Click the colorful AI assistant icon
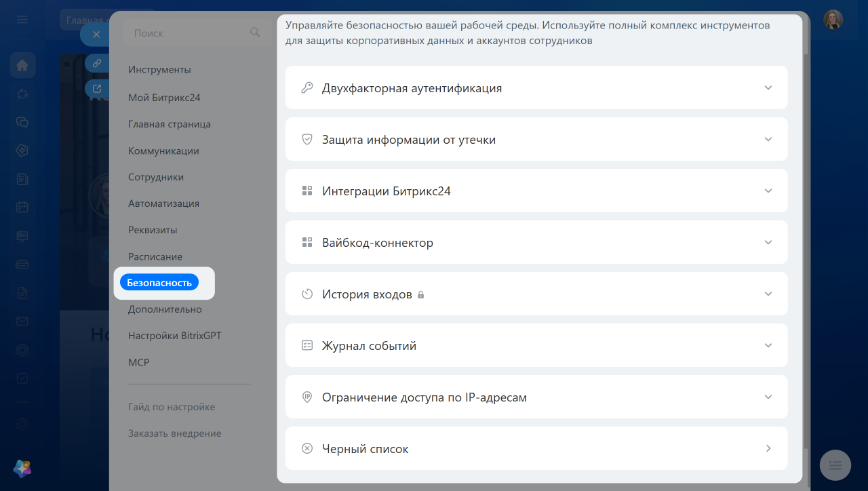Viewport: 868px width, 491px height. coord(22,468)
